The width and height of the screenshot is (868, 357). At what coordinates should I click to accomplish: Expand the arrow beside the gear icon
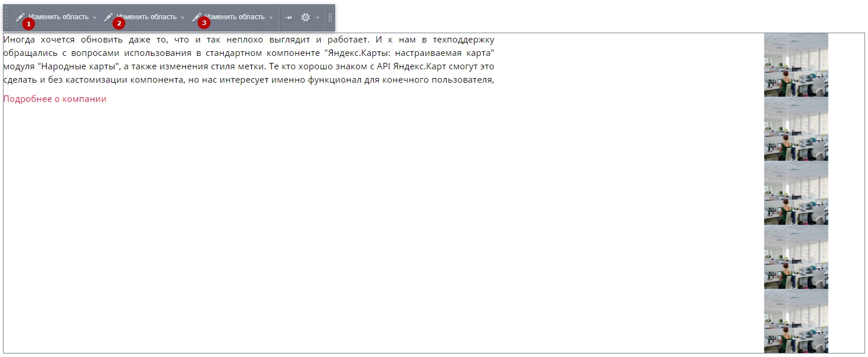[x=318, y=17]
